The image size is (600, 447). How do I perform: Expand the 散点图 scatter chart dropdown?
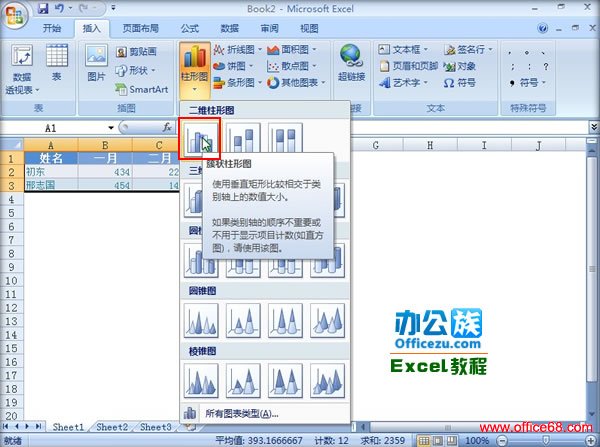pos(315,66)
